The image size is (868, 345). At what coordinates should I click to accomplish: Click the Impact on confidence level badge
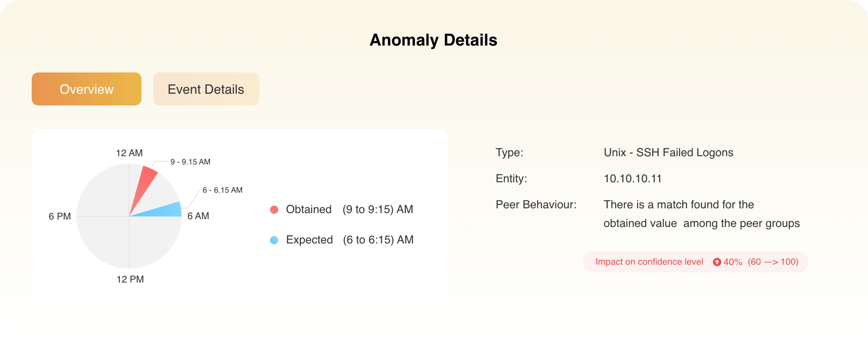695,262
